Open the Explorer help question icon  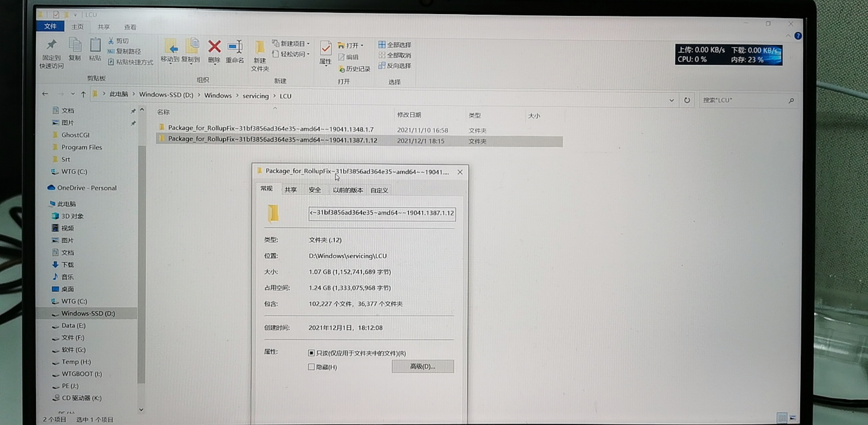click(798, 36)
